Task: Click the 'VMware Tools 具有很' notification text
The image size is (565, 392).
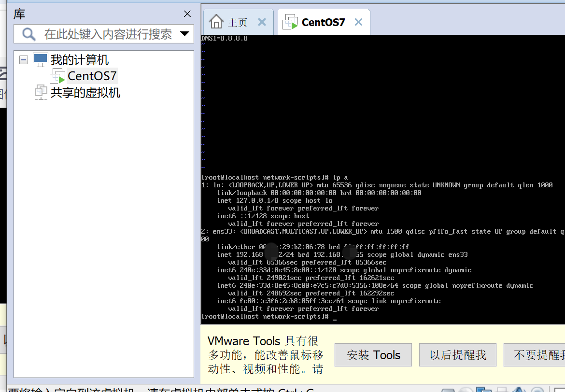Action: pyautogui.click(x=263, y=341)
